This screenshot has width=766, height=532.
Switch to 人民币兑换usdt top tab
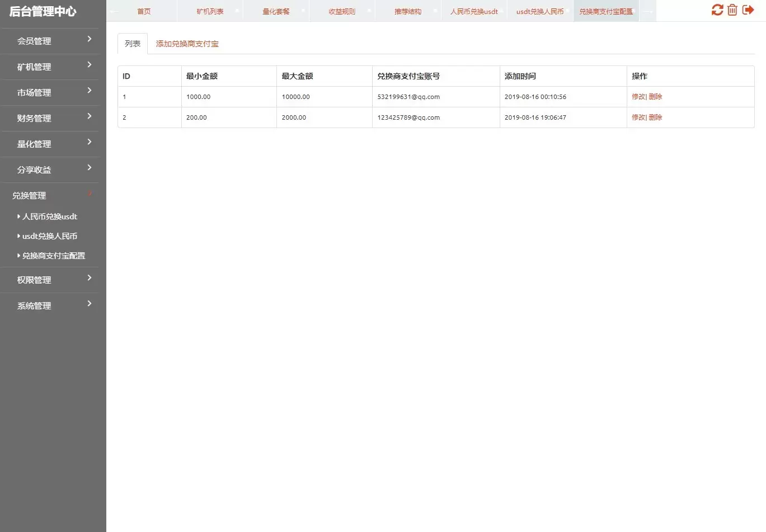pos(474,11)
